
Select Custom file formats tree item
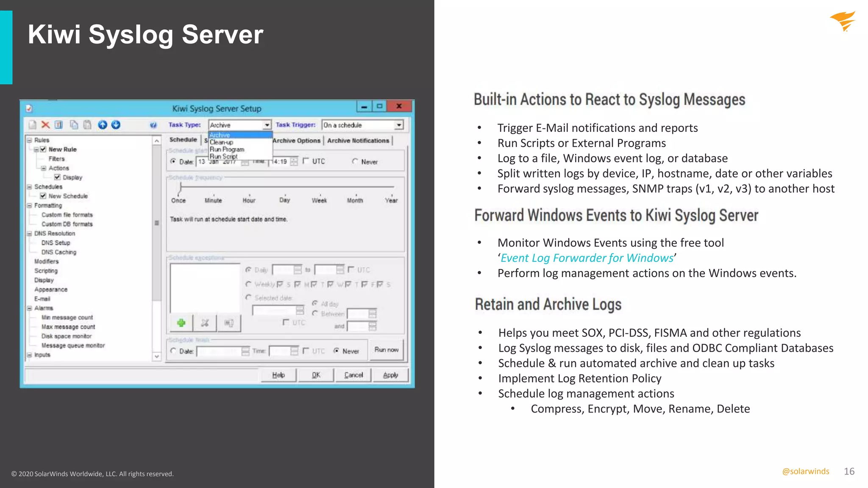[x=67, y=215]
